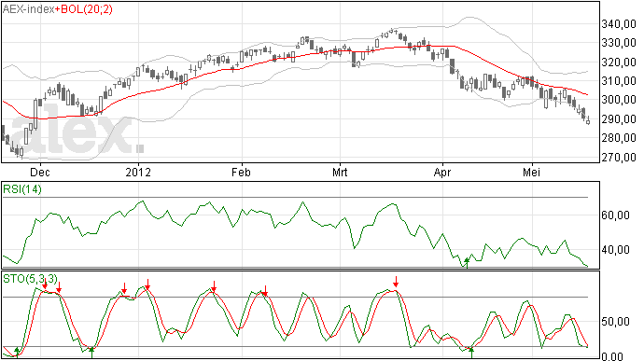Screen dimensions: 644x361
Task: Click the 320,00 price axis label
Action: pos(619,62)
